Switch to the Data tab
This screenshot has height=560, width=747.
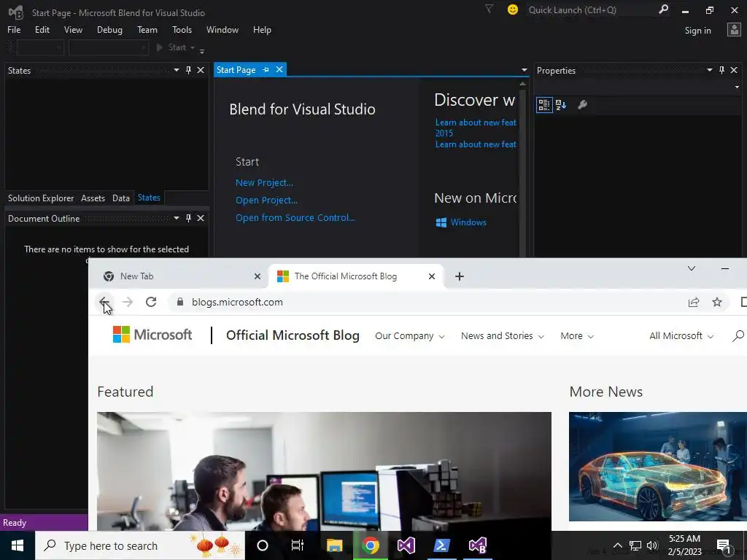(x=121, y=198)
